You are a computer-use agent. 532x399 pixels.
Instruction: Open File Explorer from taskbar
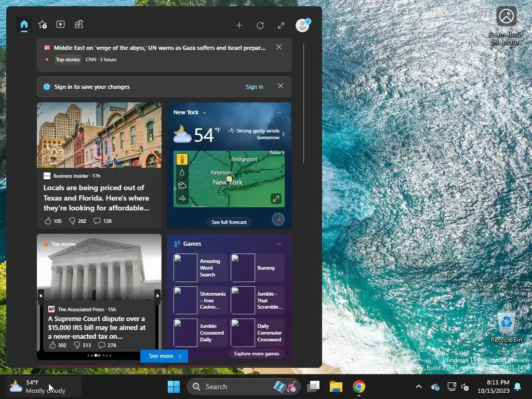click(x=336, y=387)
